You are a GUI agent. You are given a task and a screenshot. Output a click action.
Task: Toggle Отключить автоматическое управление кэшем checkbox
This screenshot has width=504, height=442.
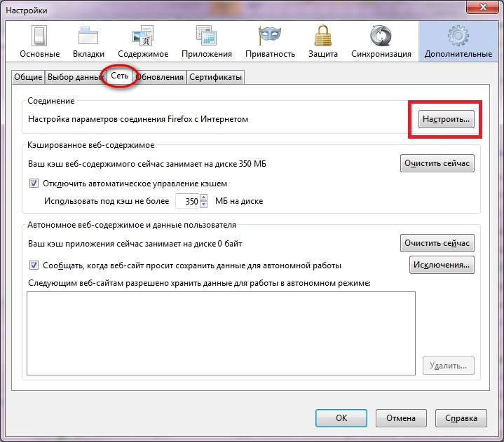[x=34, y=184]
